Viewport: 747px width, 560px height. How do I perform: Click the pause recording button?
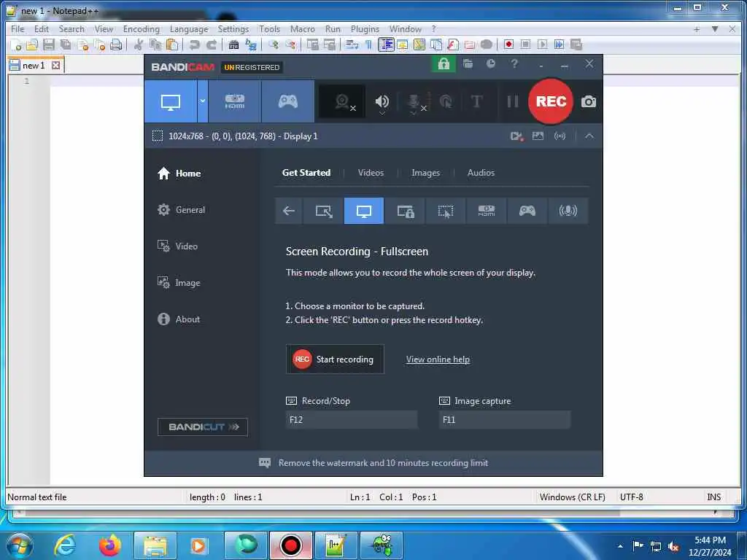(513, 101)
